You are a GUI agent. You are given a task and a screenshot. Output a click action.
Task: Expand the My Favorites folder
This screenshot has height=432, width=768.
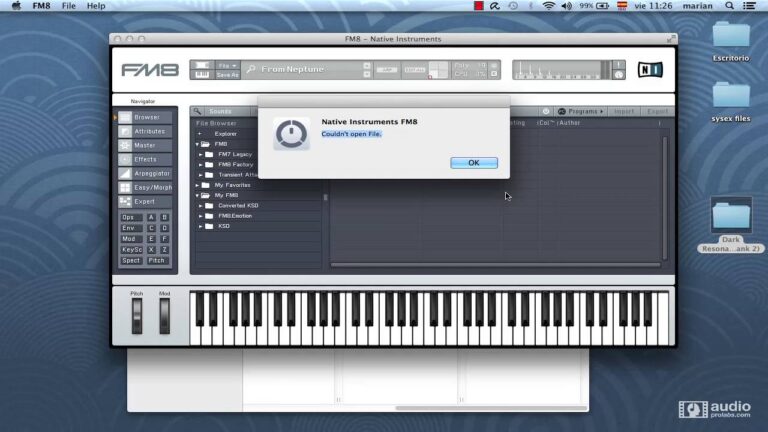coord(197,185)
